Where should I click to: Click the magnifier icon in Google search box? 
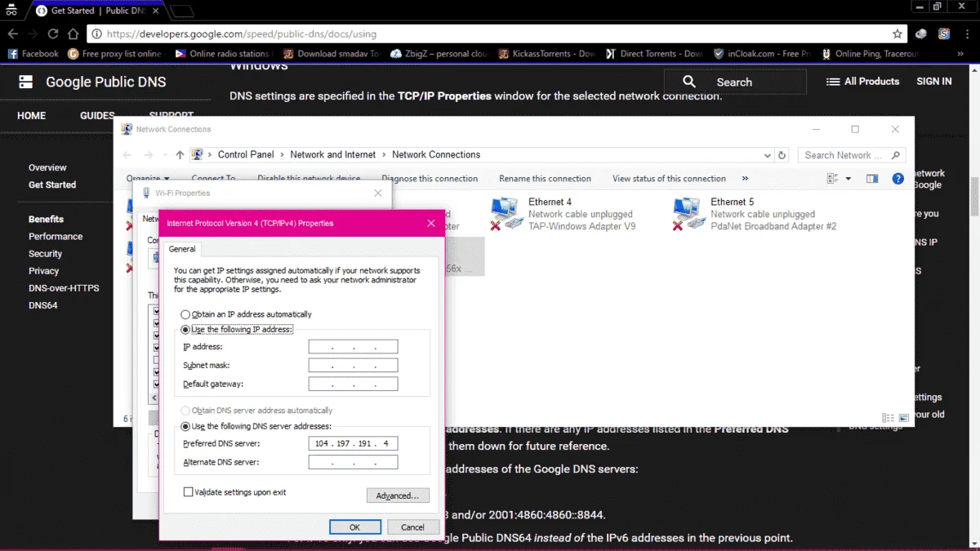point(689,82)
